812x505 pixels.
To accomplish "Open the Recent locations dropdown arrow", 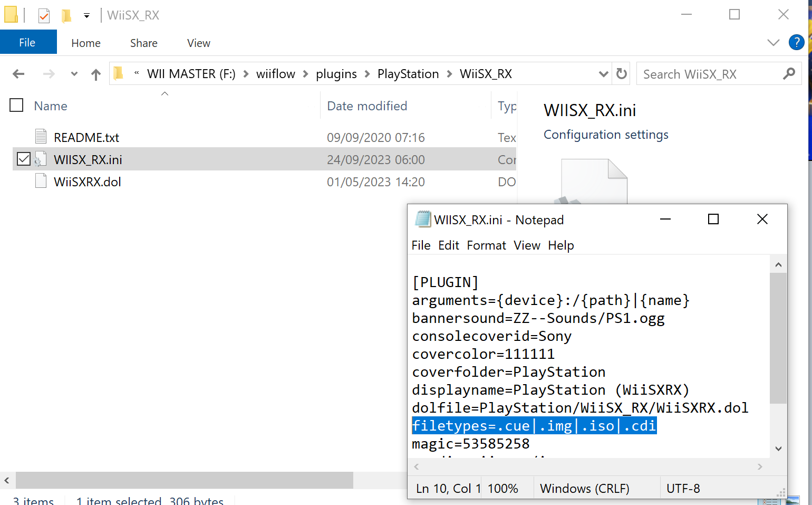I will click(x=74, y=74).
